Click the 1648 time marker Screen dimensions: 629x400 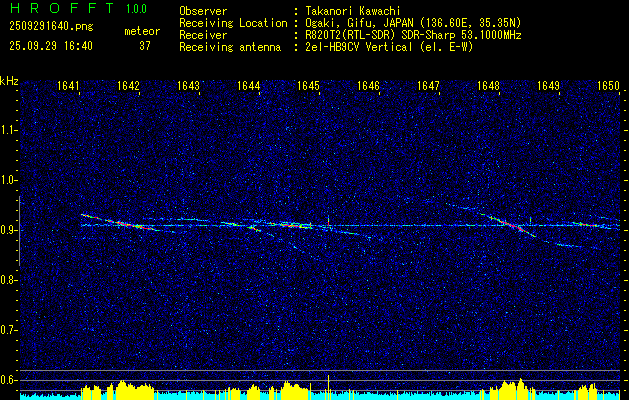point(488,85)
